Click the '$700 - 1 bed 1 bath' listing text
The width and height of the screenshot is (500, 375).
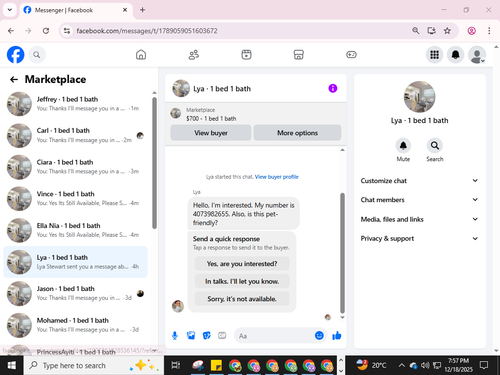point(211,118)
